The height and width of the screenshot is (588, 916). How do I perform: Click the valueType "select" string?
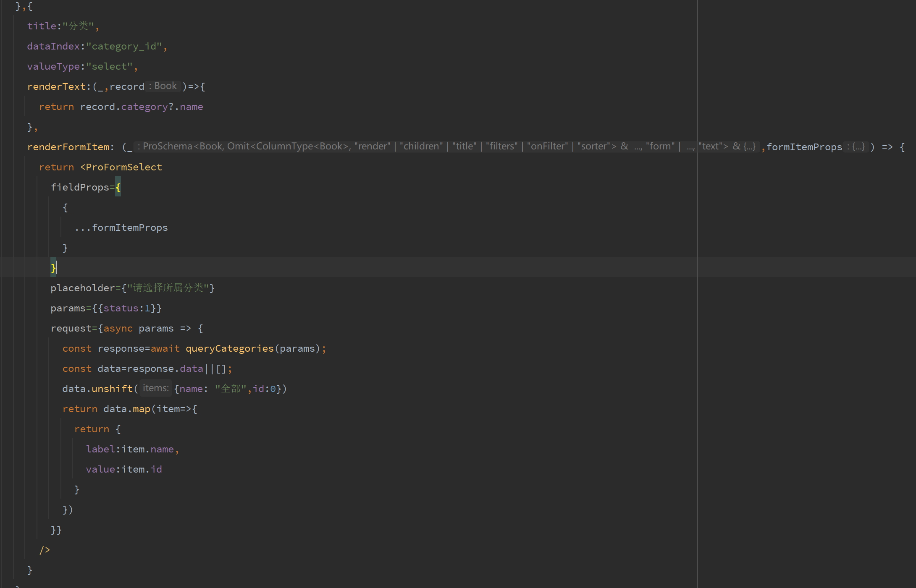pos(109,66)
